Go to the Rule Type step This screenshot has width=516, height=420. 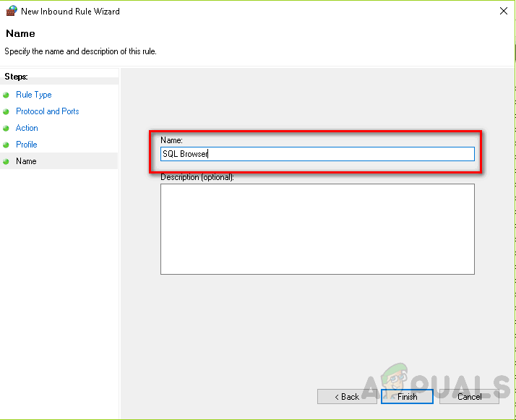pyautogui.click(x=33, y=95)
